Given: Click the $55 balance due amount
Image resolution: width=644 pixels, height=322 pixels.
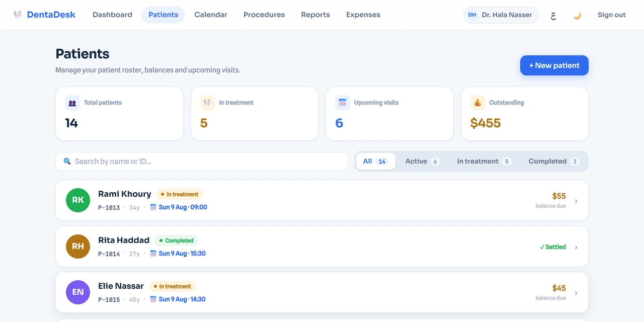Looking at the screenshot, I should (x=559, y=196).
